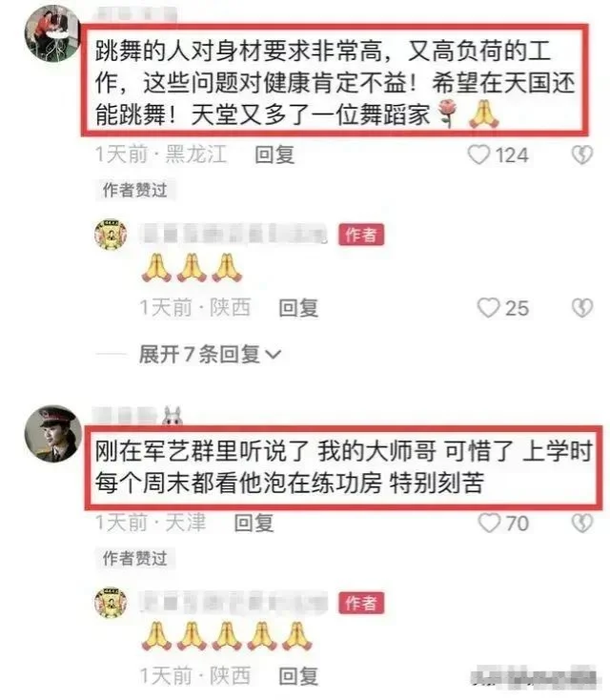This screenshot has height=700, width=610.
Task: Select the comment about 跳舞的人对身材要求
Action: pos(335,80)
